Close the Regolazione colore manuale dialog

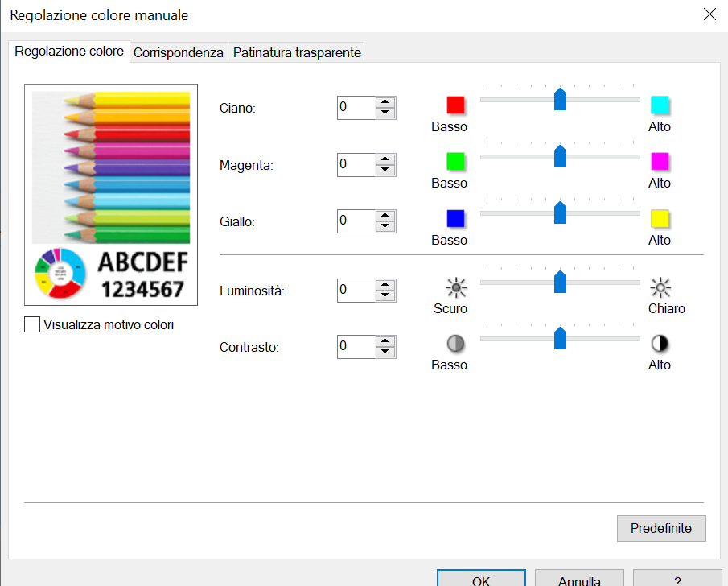709,14
